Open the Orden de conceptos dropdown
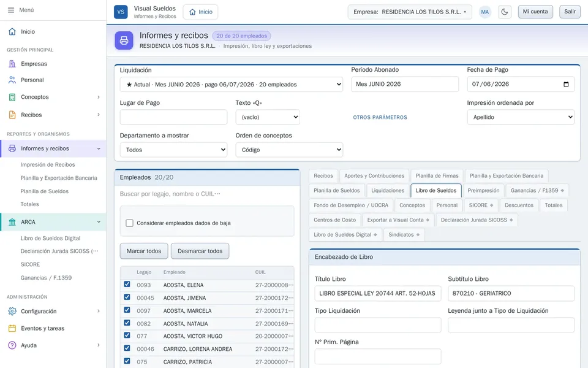This screenshot has width=588, height=368. (289, 150)
